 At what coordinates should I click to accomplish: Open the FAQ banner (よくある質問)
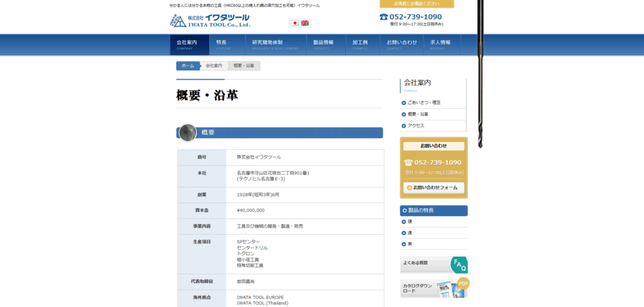[x=433, y=265]
